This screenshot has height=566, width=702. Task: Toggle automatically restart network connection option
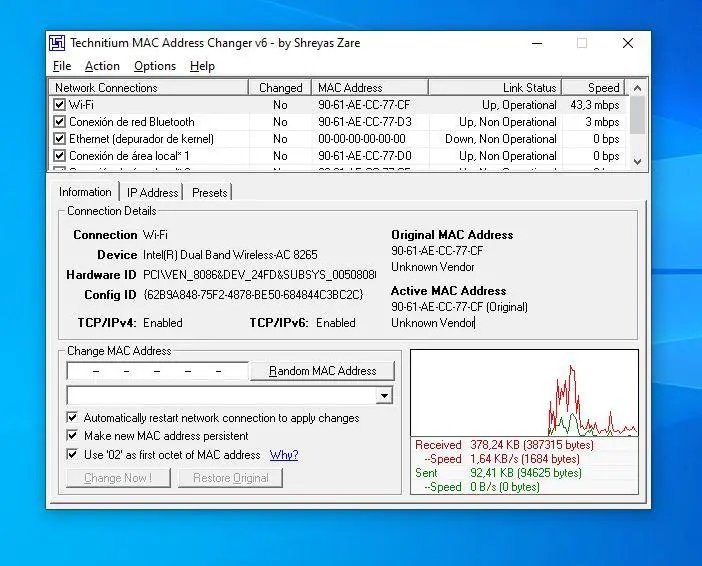[x=72, y=418]
